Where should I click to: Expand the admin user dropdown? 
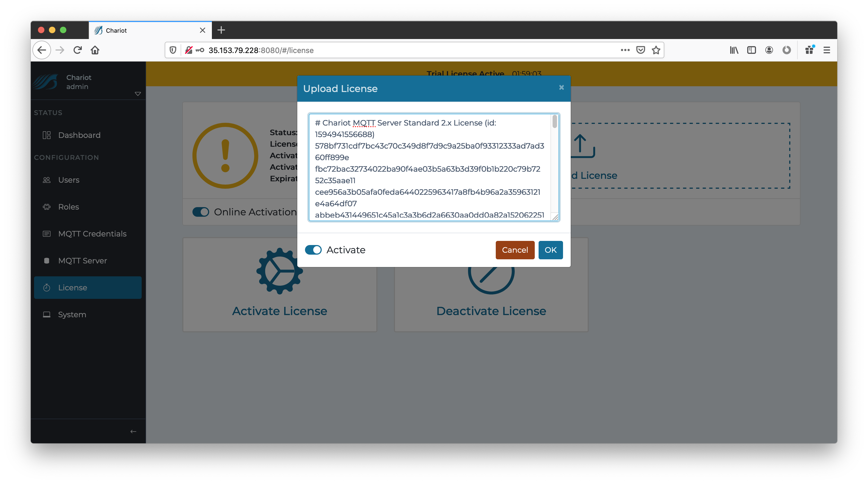[x=138, y=94]
